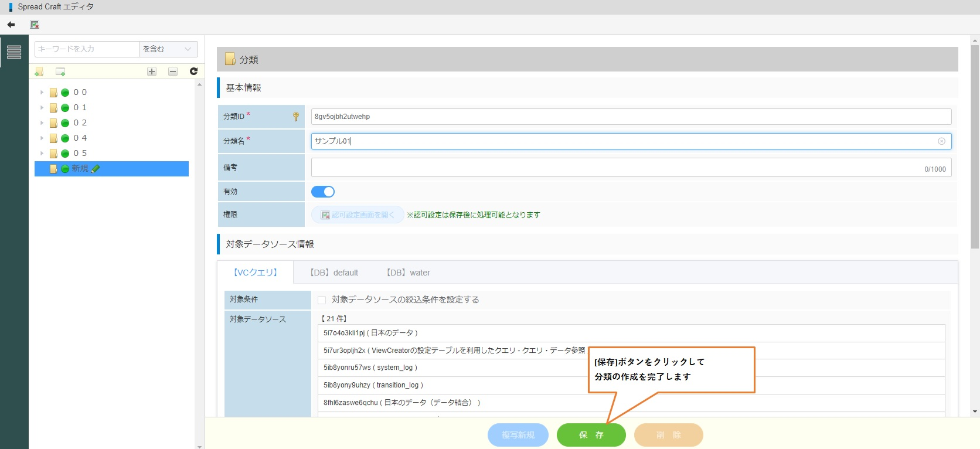Open the を含む search condition dropdown
980x449 pixels.
168,49
